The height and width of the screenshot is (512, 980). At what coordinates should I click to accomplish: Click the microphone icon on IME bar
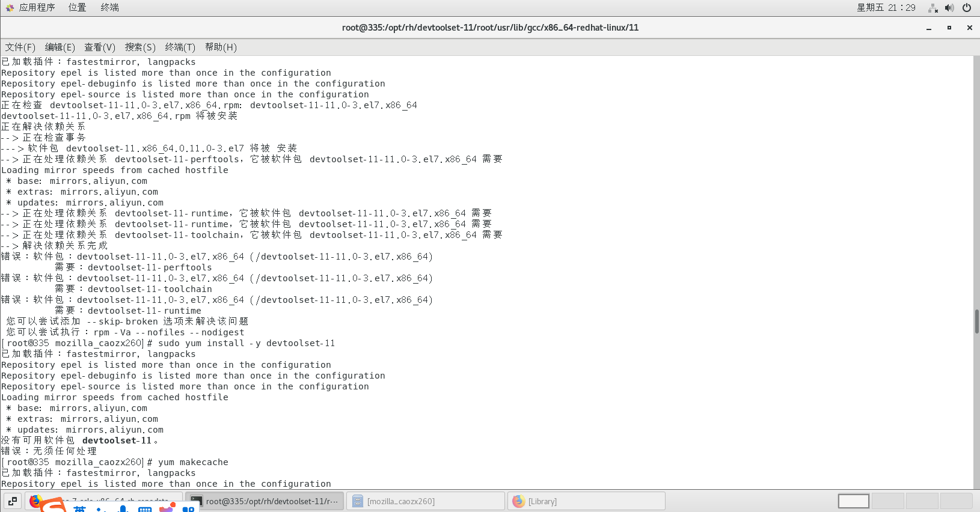click(x=123, y=509)
